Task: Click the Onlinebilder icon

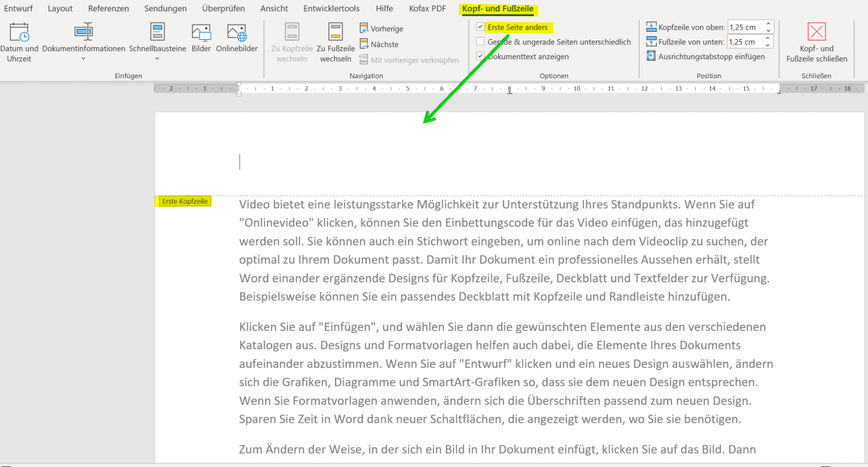Action: [x=237, y=38]
